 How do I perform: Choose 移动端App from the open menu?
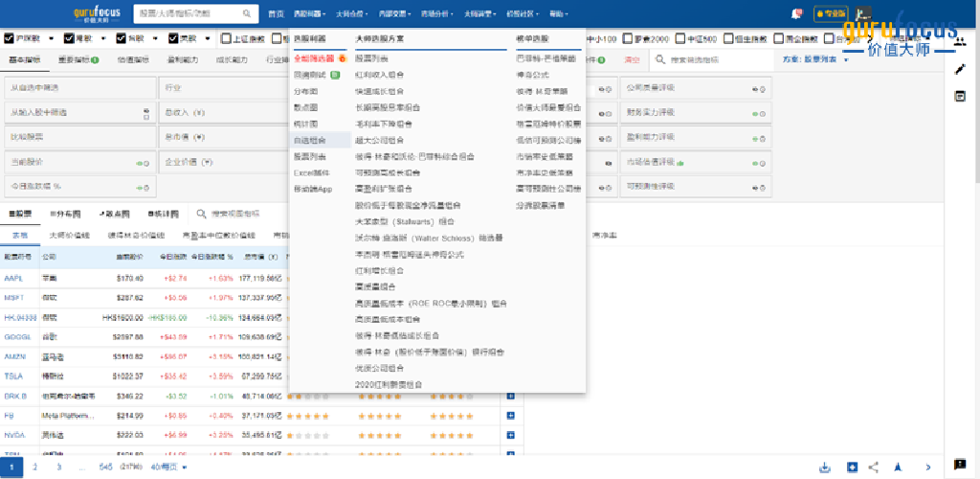pos(313,189)
